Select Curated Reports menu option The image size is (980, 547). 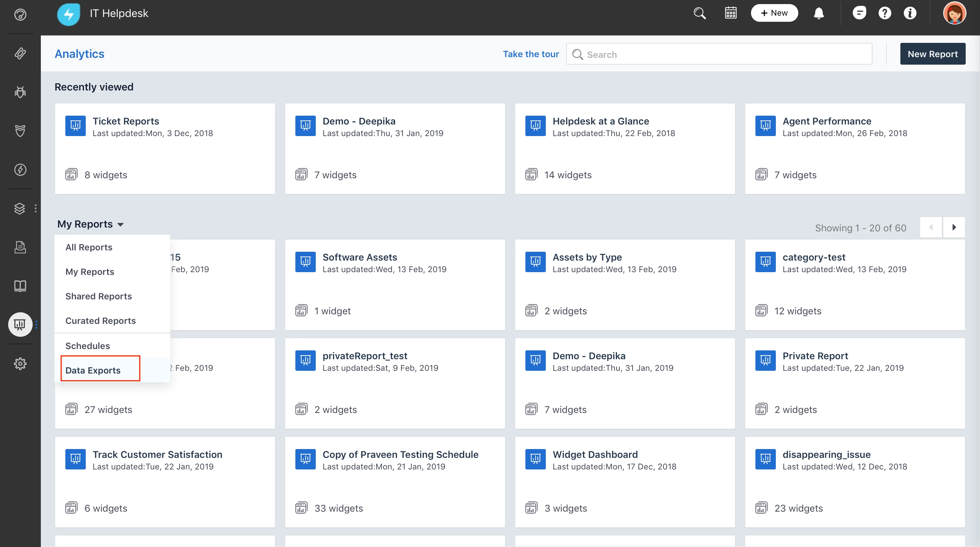(x=100, y=320)
